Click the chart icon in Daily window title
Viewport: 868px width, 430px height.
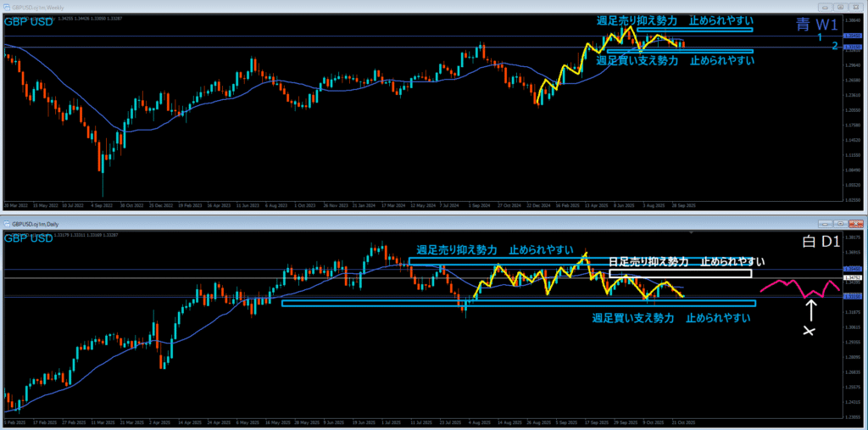8,225
